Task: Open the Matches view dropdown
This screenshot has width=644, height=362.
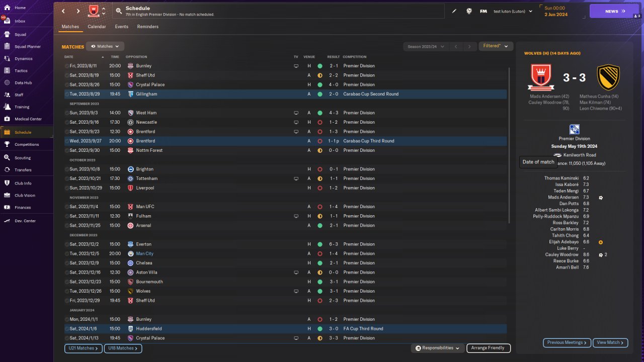Action: (x=105, y=46)
